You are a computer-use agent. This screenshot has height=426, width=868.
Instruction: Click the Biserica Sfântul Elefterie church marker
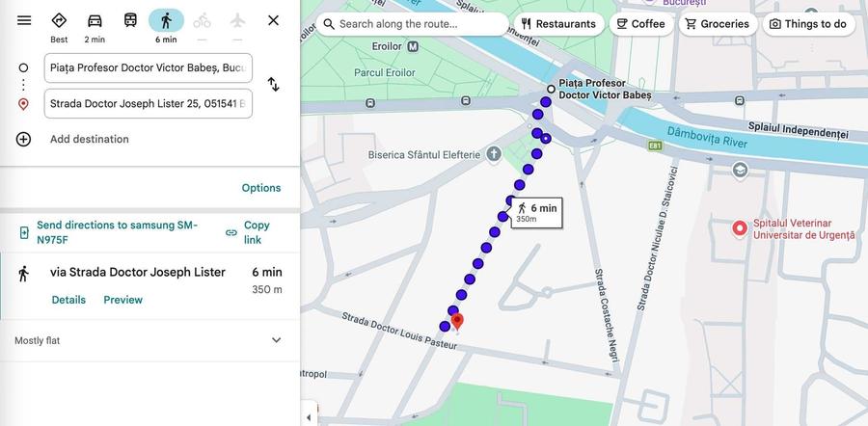tap(494, 155)
